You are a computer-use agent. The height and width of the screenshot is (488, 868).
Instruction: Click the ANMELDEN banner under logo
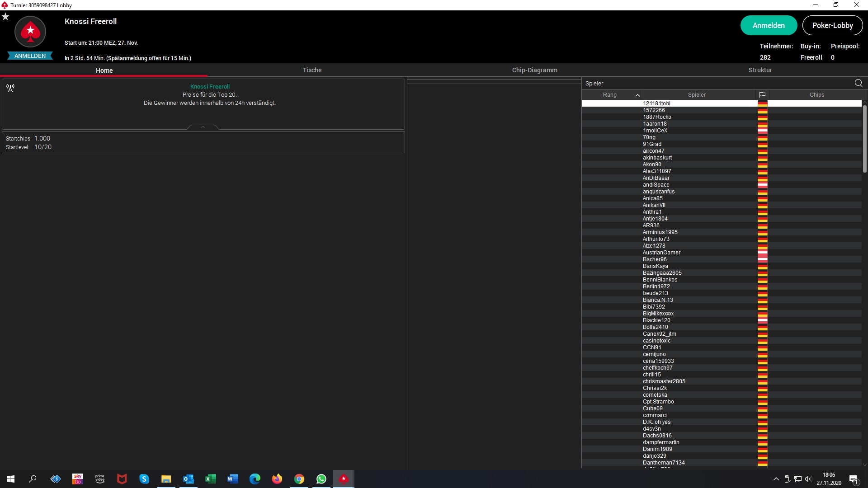coord(30,56)
